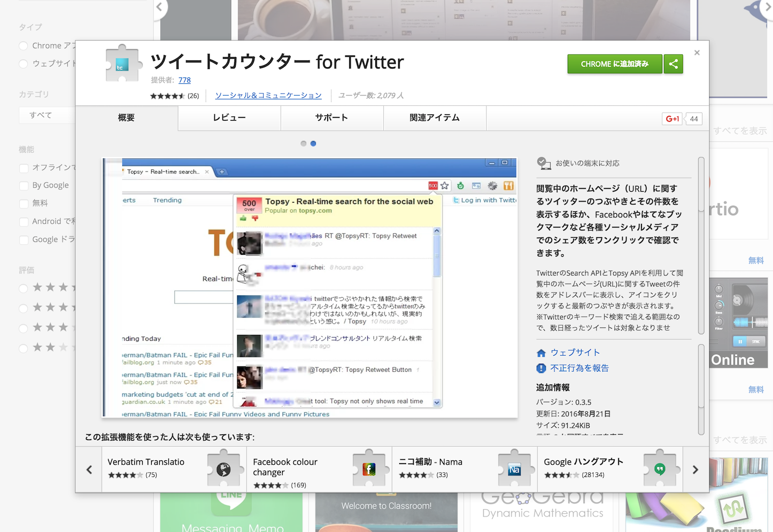The height and width of the screenshot is (532, 773).
Task: Select the five-star rating radio in sidebar
Action: click(24, 288)
